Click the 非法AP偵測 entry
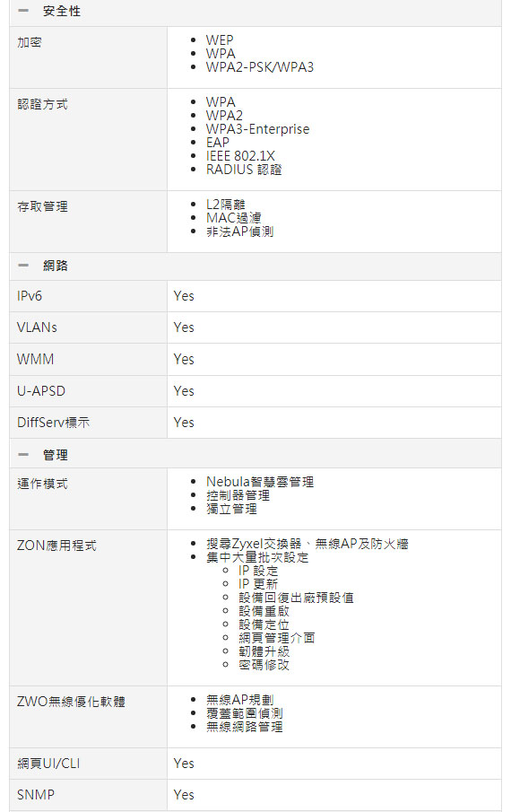This screenshot has height=812, width=511. tap(239, 231)
